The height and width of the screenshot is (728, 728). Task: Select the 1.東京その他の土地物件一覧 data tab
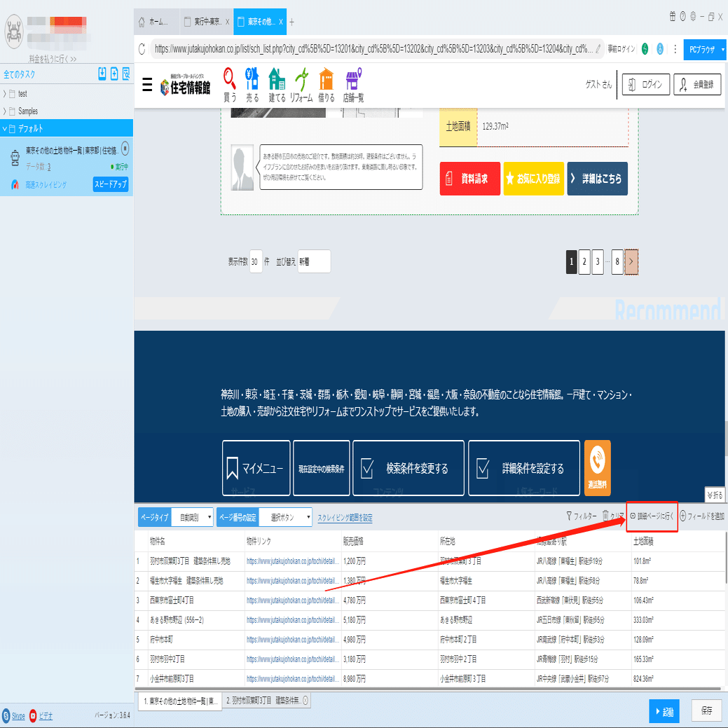click(x=181, y=701)
